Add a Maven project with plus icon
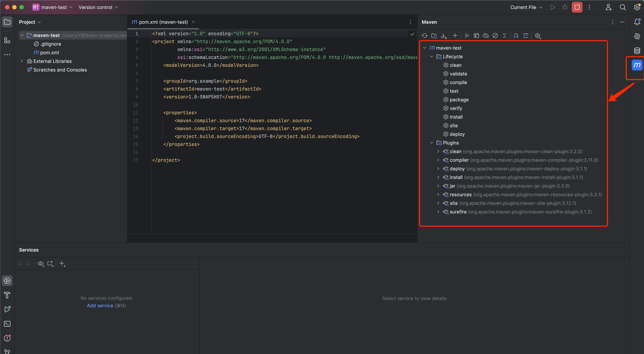 click(455, 36)
